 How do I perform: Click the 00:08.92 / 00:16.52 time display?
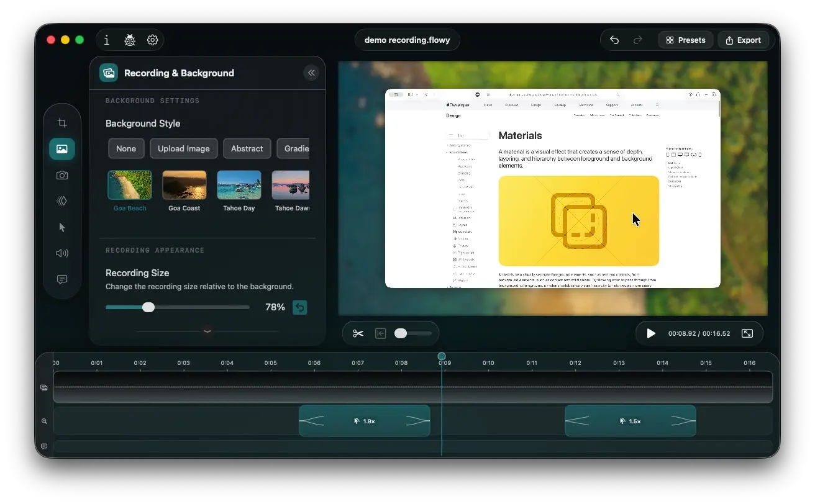pyautogui.click(x=699, y=334)
